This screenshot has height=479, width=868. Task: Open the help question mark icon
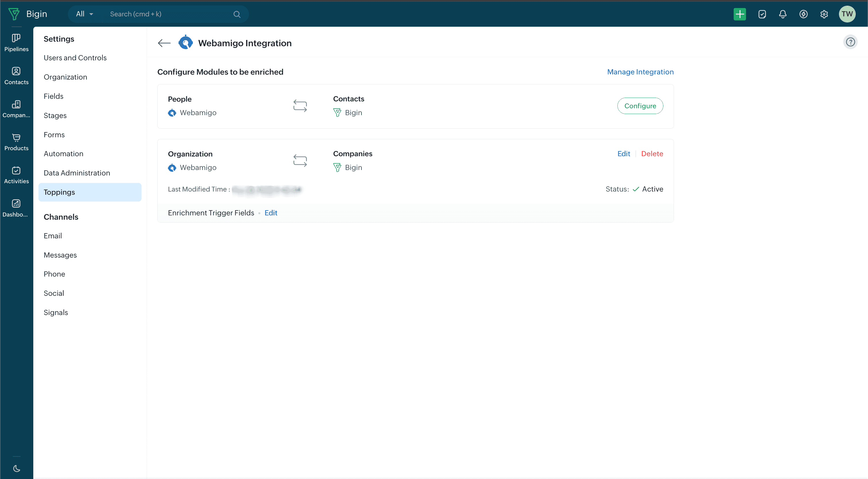850,42
